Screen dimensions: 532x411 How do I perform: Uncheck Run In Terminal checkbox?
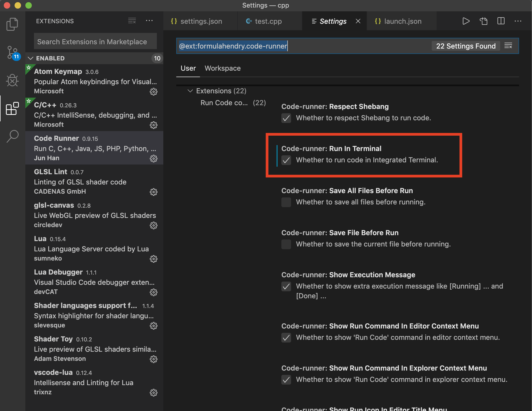point(286,160)
